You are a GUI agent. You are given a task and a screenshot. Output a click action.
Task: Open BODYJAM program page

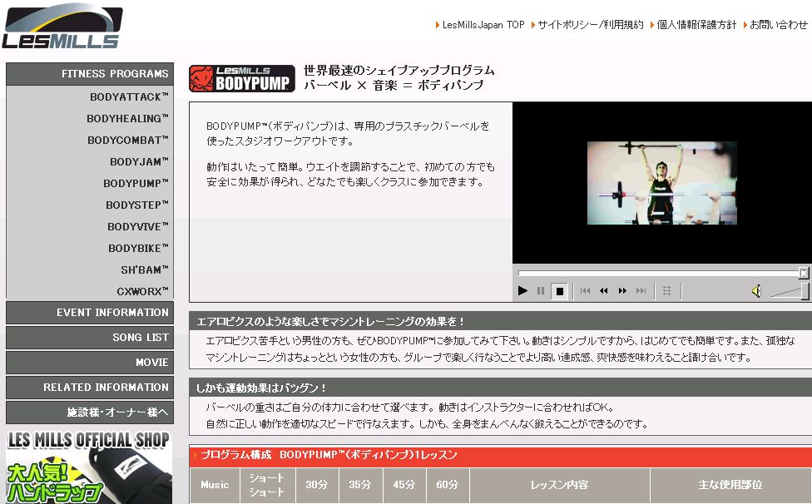tap(139, 162)
